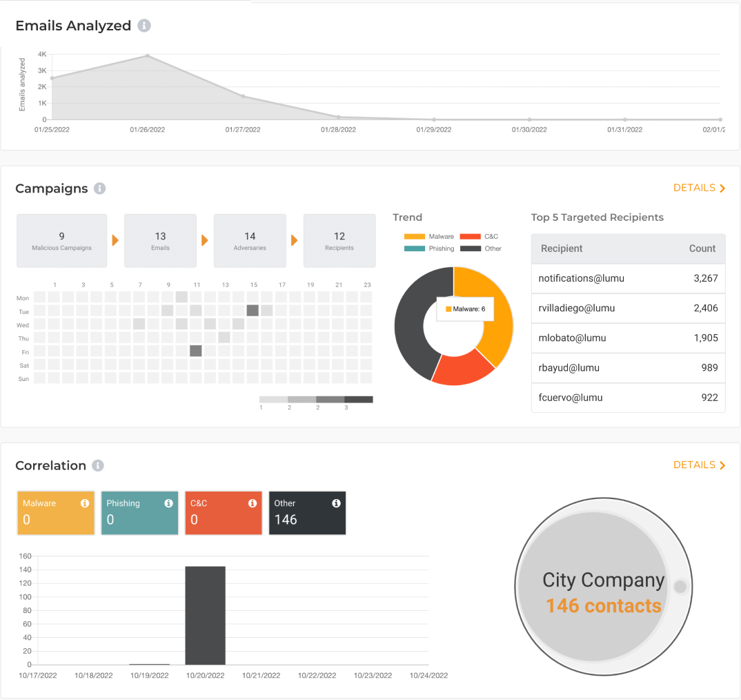Click info icon on Phishing card
Viewport: 741px width, 700px height.
point(168,503)
